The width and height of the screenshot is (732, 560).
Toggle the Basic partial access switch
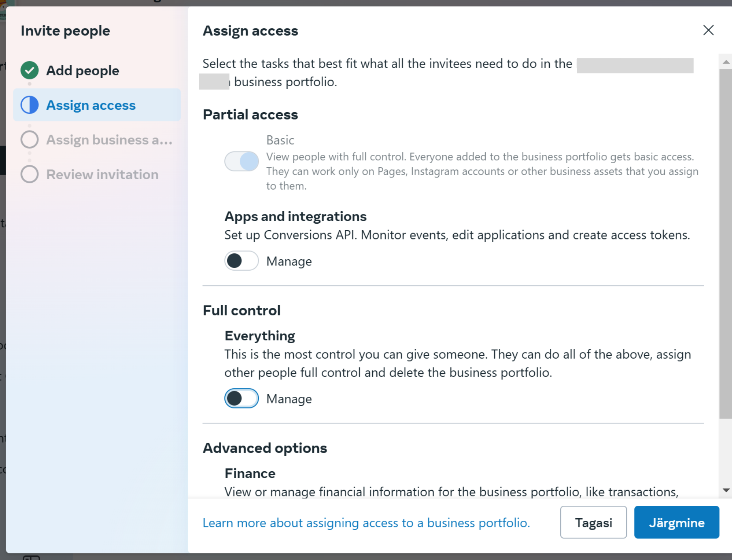(241, 162)
